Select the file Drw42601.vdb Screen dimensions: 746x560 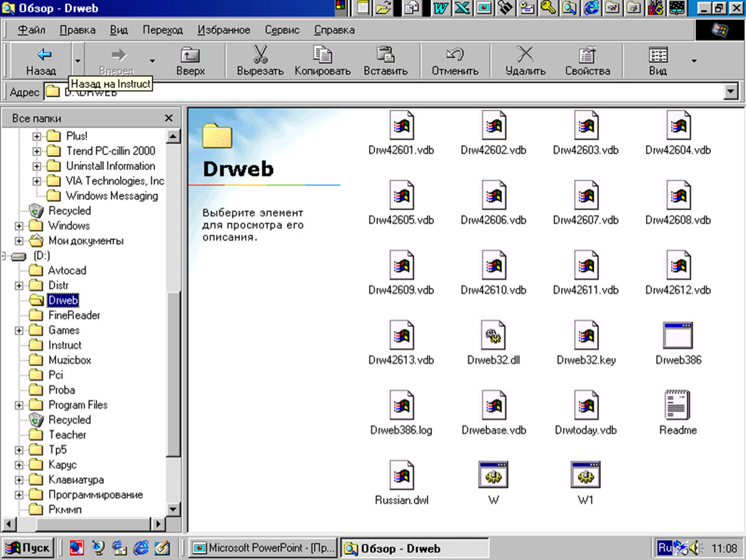401,134
